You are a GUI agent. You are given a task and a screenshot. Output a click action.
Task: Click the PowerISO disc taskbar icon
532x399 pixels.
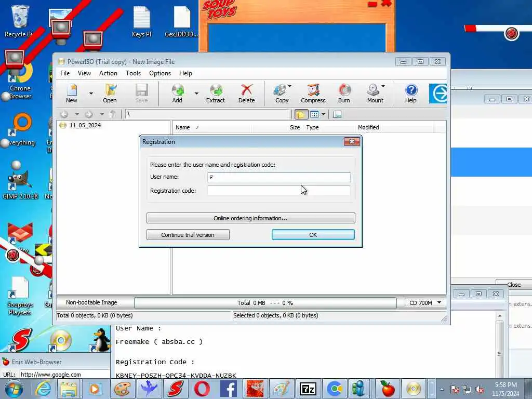tap(413, 389)
